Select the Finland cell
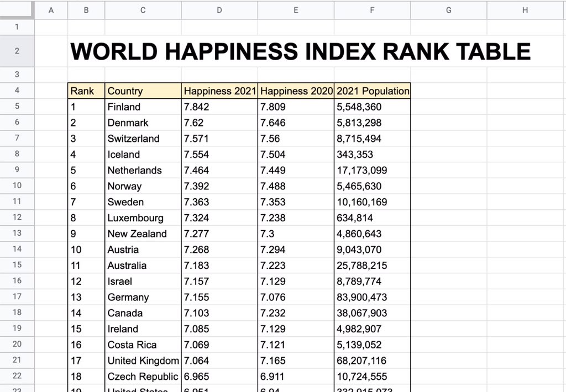Viewport: 566px width, 392px height. tap(143, 107)
